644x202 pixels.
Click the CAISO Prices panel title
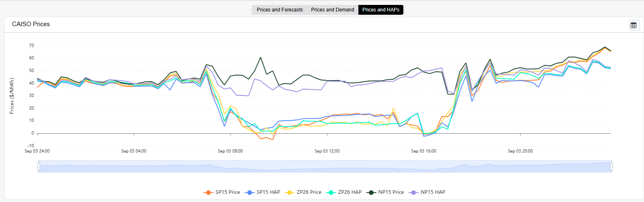pyautogui.click(x=31, y=24)
